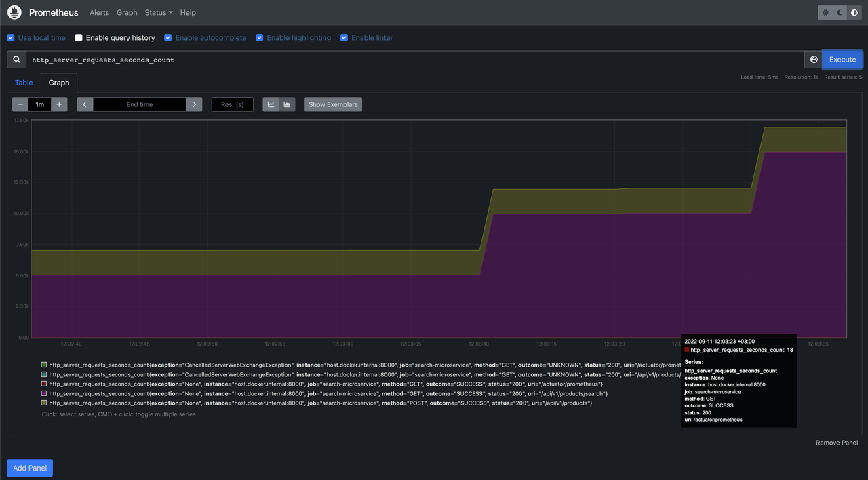Viewport: 868px width, 480px height.
Task: Open the Graph nav item
Action: (x=127, y=12)
